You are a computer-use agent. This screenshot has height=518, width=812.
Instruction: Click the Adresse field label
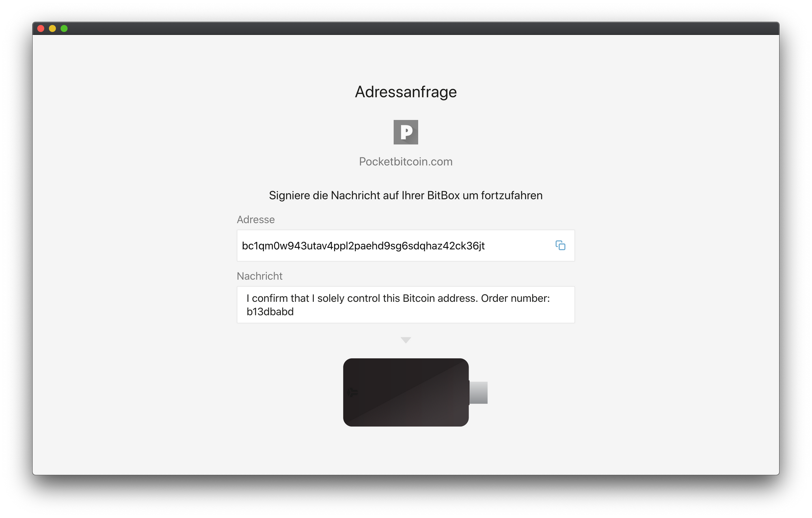click(x=256, y=219)
